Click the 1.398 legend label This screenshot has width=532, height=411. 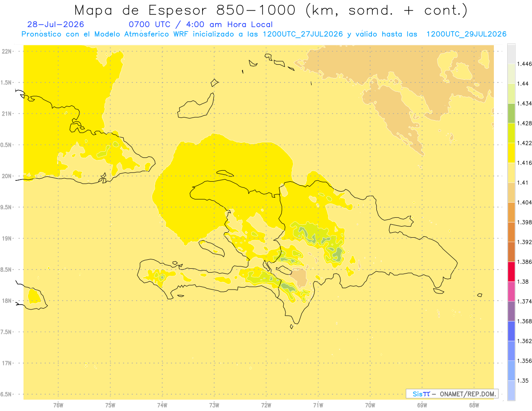[525, 222]
